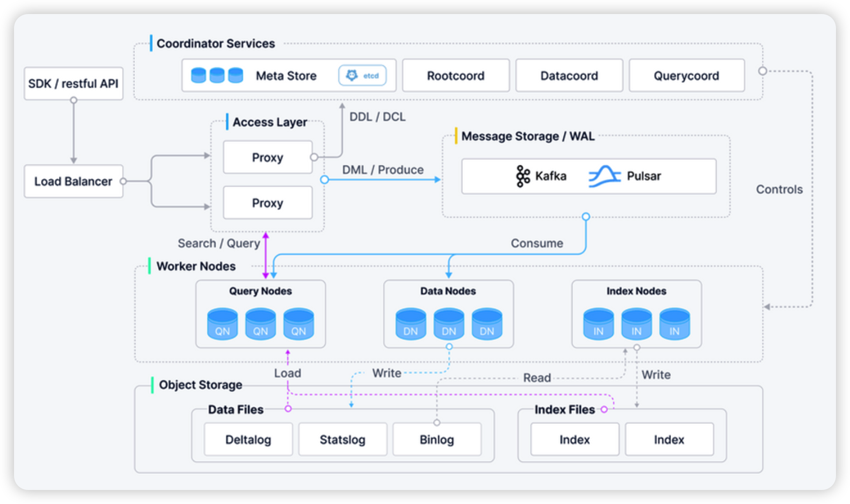Click the last IN cylinder icon
The height and width of the screenshot is (504, 850).
click(x=674, y=324)
